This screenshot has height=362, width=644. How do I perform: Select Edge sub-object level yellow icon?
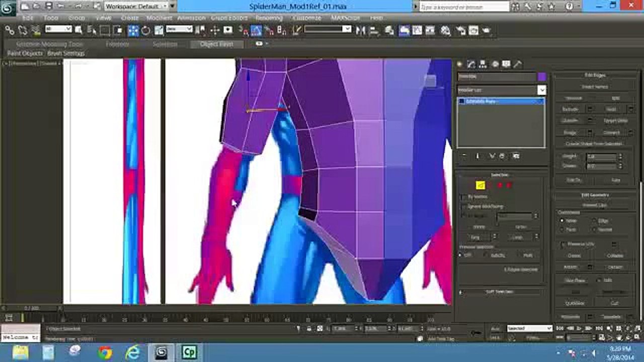(x=480, y=185)
